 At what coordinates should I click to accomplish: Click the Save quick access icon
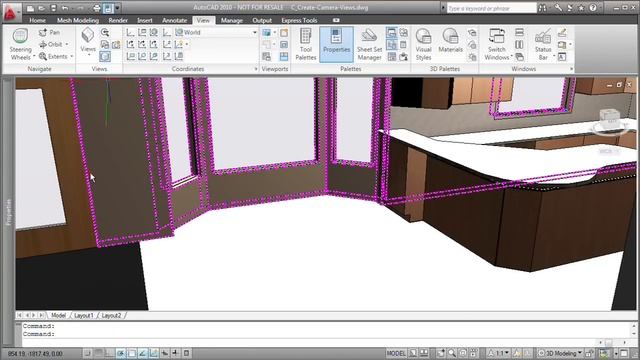coord(53,8)
